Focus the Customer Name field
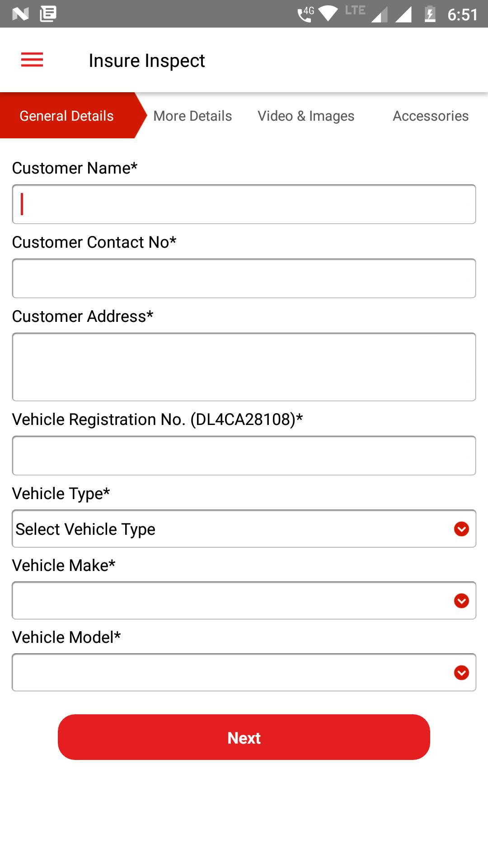Image resolution: width=488 pixels, height=868 pixels. 244,204
